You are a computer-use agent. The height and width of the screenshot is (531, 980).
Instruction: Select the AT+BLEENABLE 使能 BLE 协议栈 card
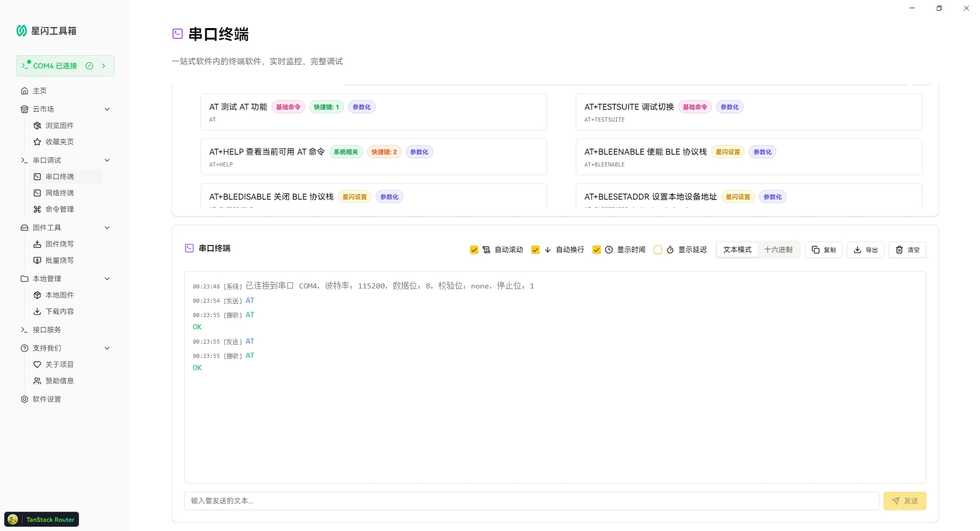click(x=749, y=157)
